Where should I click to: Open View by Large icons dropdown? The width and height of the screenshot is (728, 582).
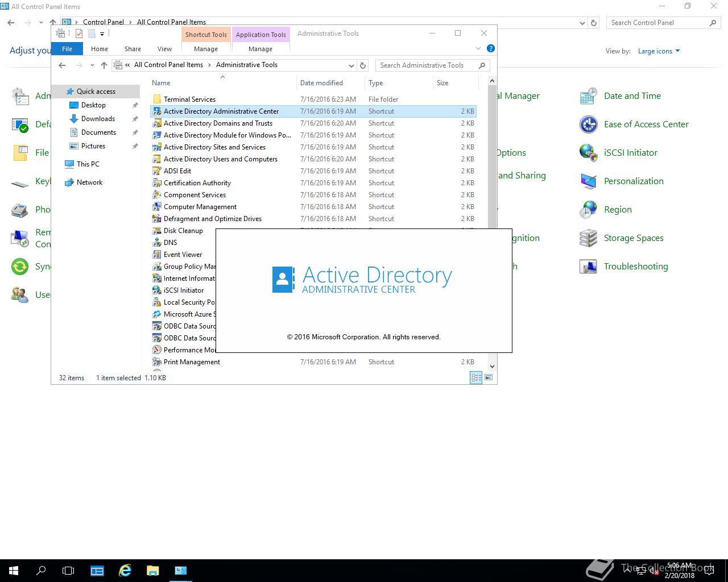(x=659, y=51)
